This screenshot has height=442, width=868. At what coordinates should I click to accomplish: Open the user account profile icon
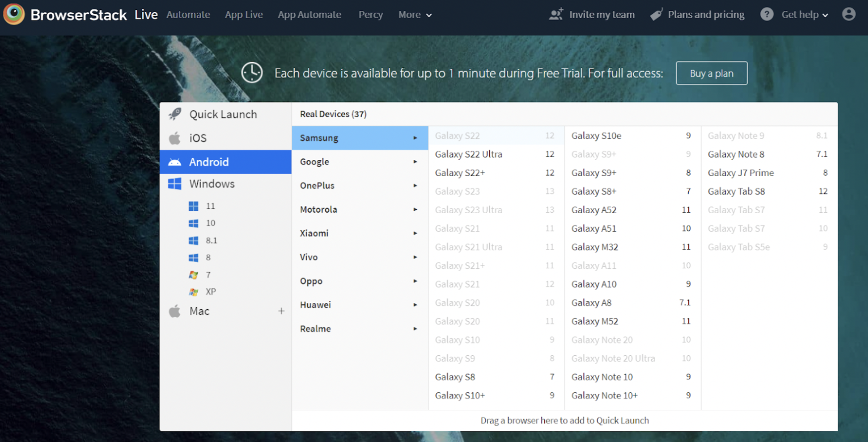pos(848,15)
